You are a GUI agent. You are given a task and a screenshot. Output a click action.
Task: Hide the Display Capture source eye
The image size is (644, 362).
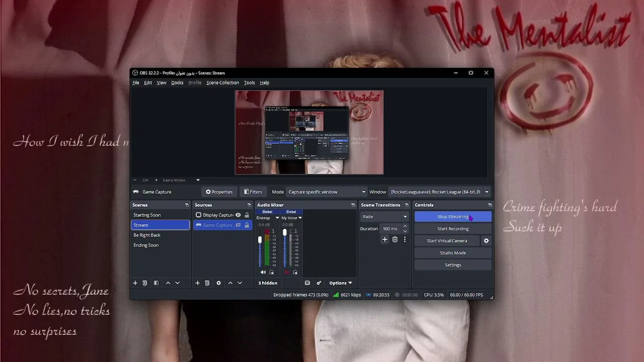click(238, 215)
